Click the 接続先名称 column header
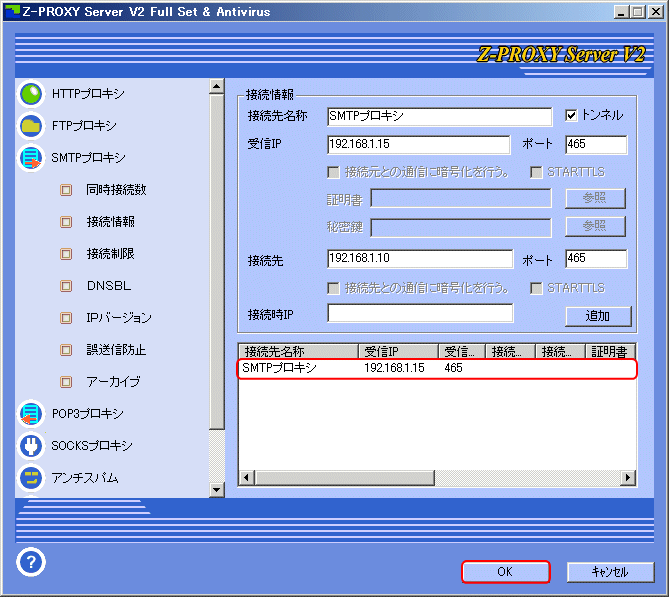 point(298,351)
